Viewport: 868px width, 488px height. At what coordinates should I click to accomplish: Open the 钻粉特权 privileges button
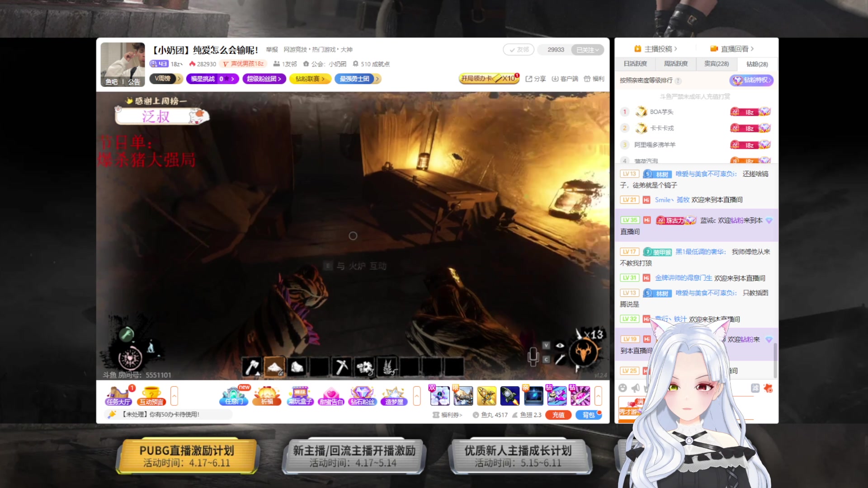(751, 80)
